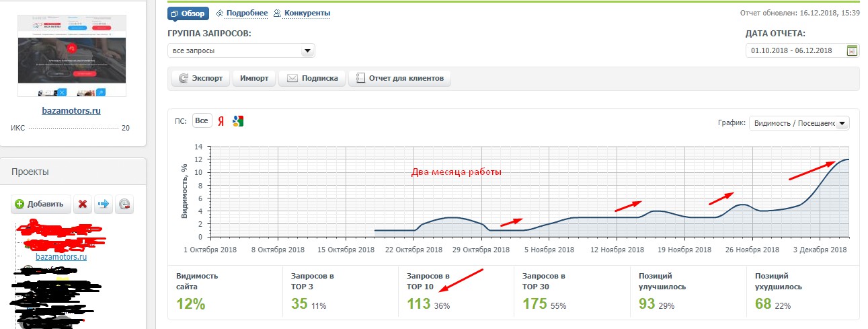Click the clock schedule icon in Проекты
The height and width of the screenshot is (329, 868).
[x=124, y=204]
